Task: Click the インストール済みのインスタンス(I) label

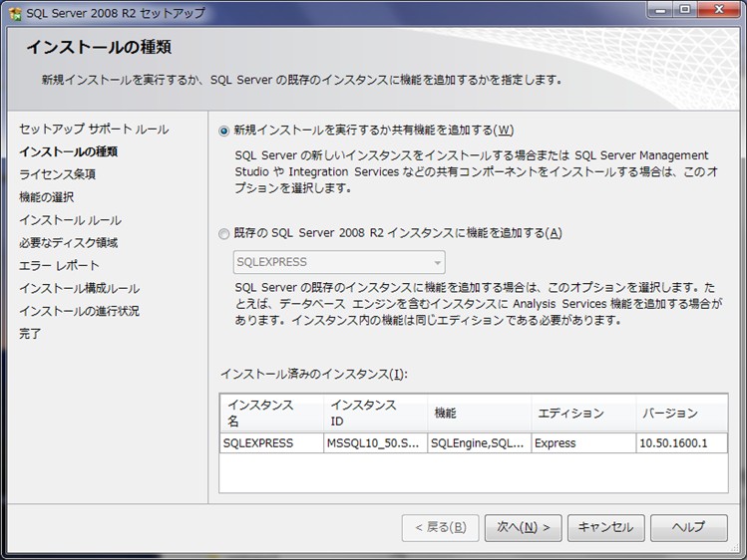Action: (x=314, y=374)
